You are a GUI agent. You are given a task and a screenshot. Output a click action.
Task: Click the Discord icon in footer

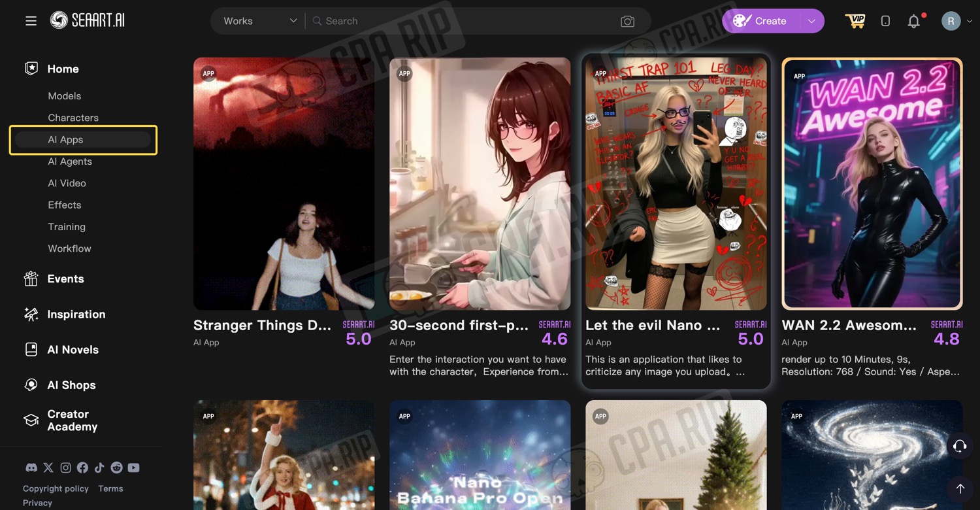point(31,467)
